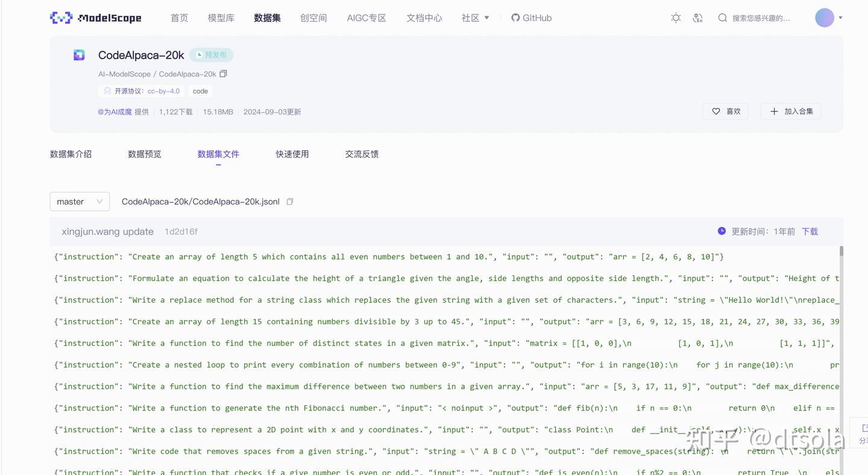Screen dimensions: 868x475
Task: Click the @为AI成魔 provider link
Action: tap(115, 112)
